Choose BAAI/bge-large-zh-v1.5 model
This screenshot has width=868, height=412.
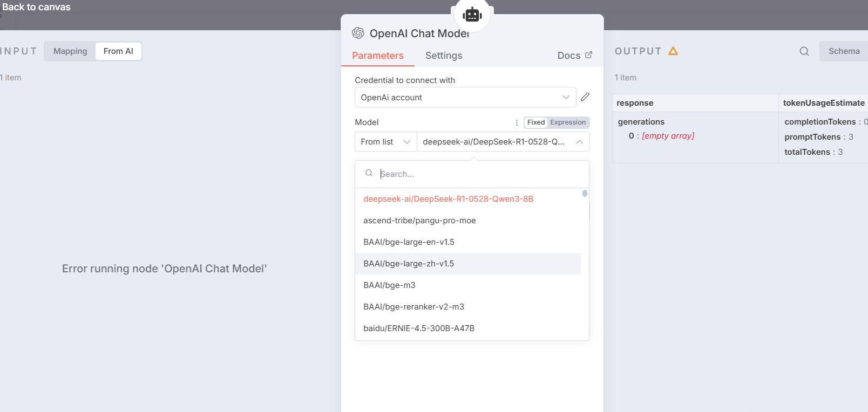point(467,264)
